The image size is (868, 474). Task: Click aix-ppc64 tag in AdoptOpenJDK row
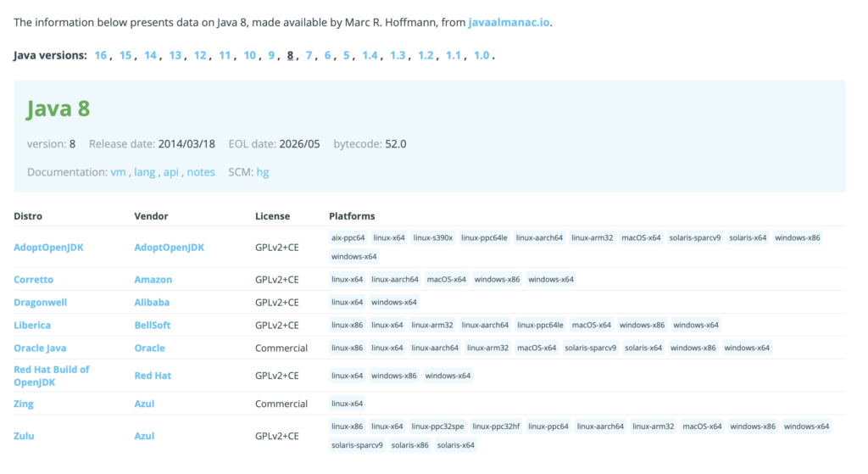pos(348,237)
